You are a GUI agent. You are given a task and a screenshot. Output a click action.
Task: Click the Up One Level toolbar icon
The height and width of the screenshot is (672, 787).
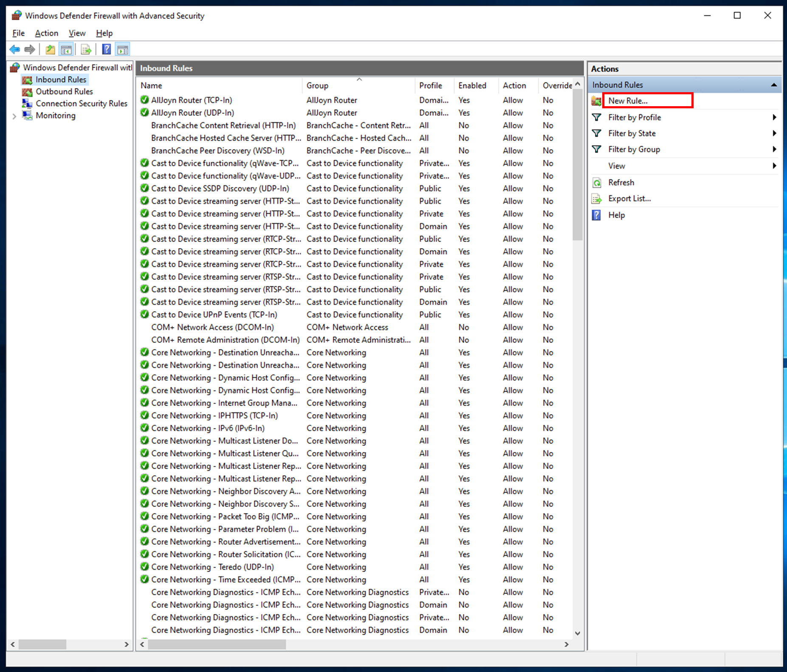[51, 50]
